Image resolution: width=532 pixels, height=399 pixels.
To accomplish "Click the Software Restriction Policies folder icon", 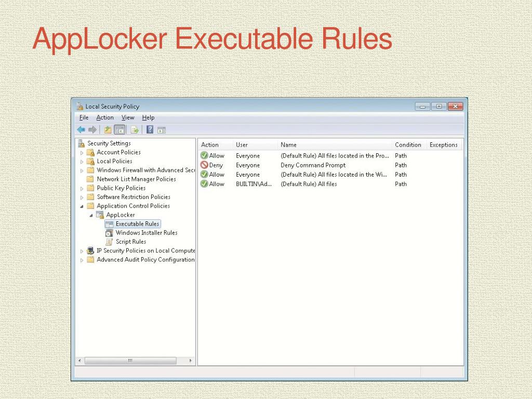I will click(x=90, y=197).
